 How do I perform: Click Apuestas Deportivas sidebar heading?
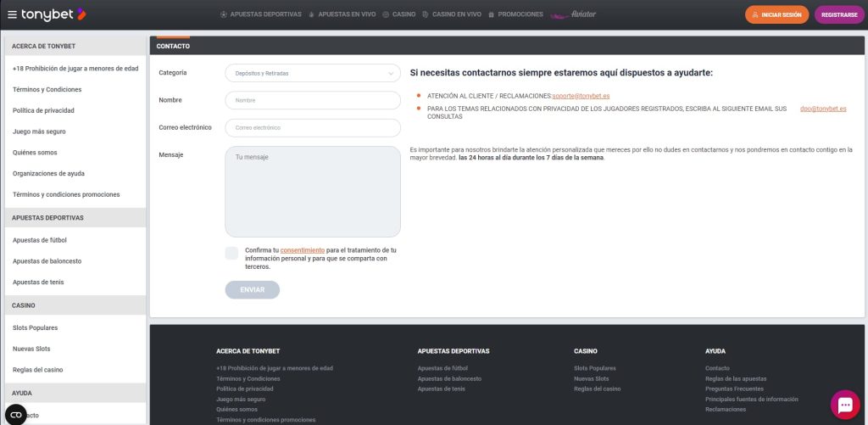75,218
